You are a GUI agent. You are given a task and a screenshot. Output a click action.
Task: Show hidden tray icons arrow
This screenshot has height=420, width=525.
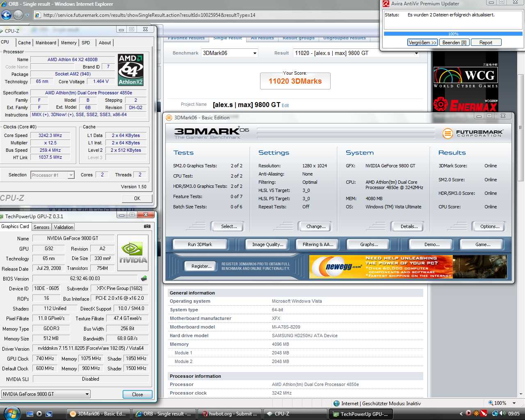pyautogui.click(x=461, y=413)
